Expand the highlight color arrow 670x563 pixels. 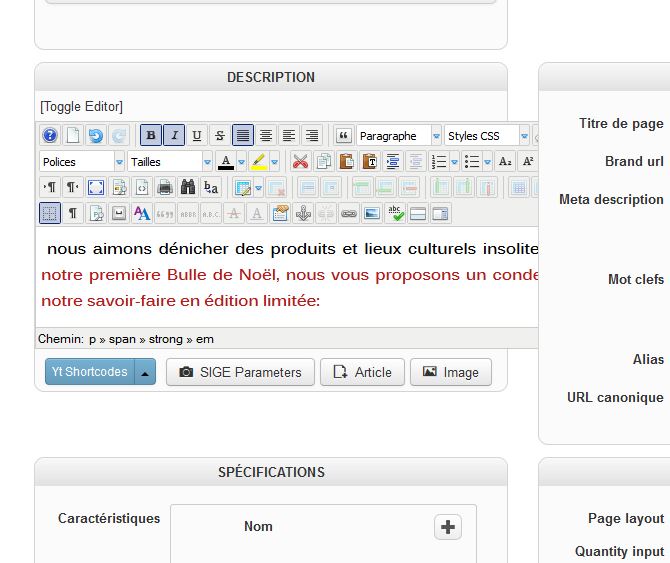(x=275, y=162)
